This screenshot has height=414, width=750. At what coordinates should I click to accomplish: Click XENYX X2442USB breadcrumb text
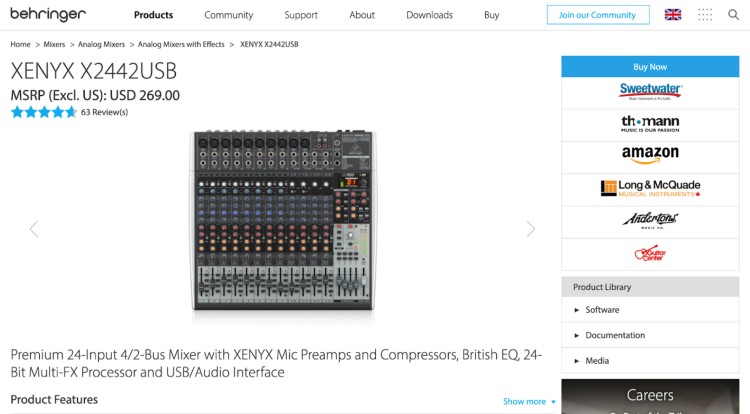tap(269, 44)
